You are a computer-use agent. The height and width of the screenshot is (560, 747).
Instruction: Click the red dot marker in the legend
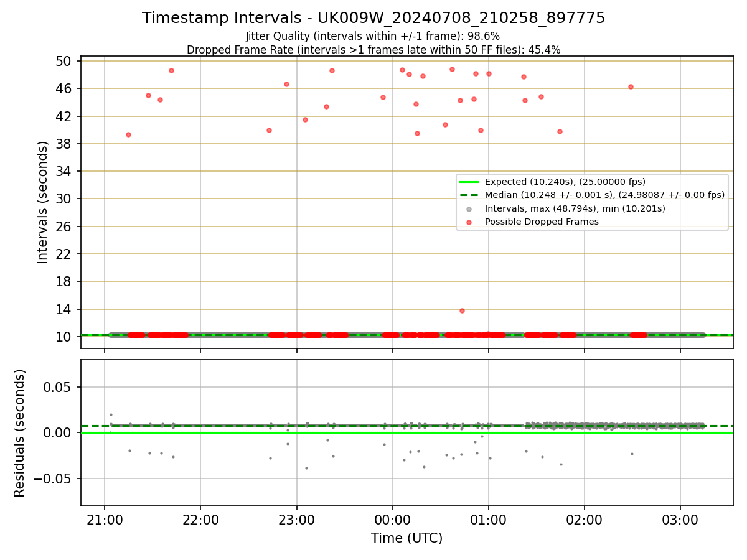[x=469, y=222]
